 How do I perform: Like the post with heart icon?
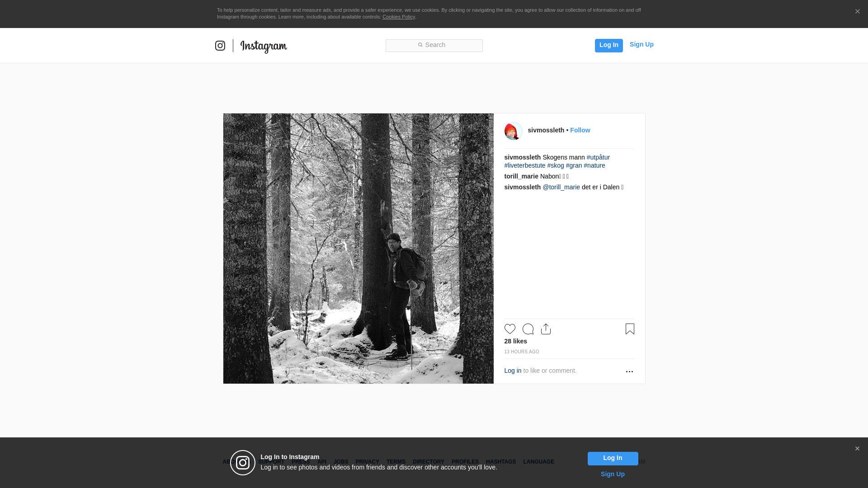click(x=510, y=329)
